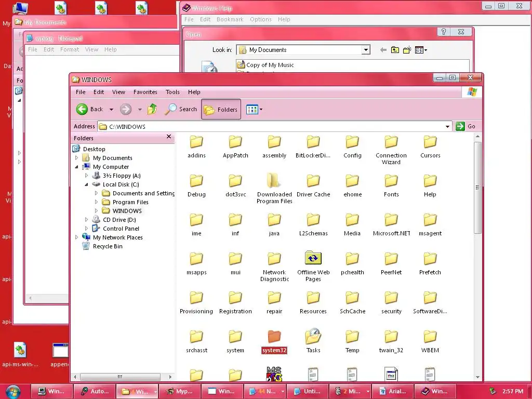Open Format menu in Notepad window
This screenshot has width=532, height=399.
pyautogui.click(x=70, y=49)
